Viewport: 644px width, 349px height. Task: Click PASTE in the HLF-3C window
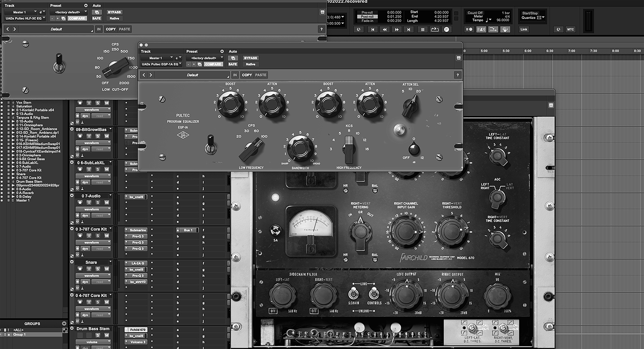125,29
